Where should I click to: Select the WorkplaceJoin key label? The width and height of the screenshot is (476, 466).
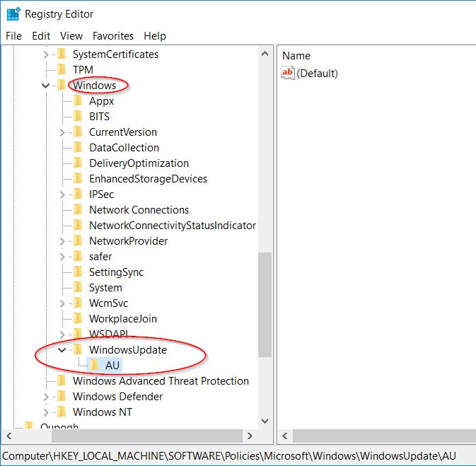point(123,319)
